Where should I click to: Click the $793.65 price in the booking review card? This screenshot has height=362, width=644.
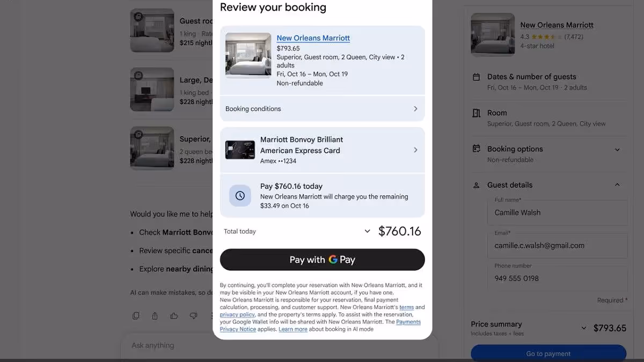click(288, 48)
